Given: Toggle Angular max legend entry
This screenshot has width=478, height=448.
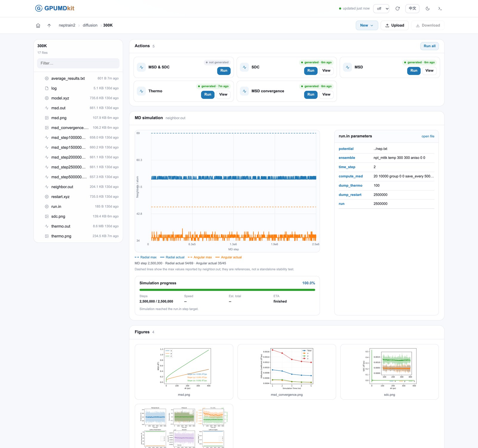Looking at the screenshot, I should 200,257.
